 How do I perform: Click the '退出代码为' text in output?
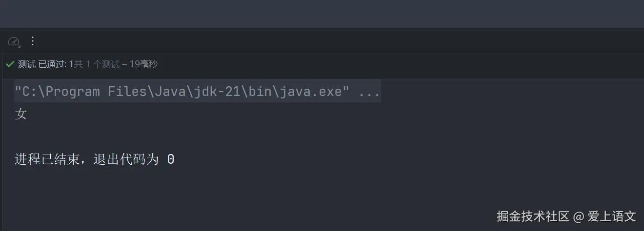pyautogui.click(x=126, y=159)
